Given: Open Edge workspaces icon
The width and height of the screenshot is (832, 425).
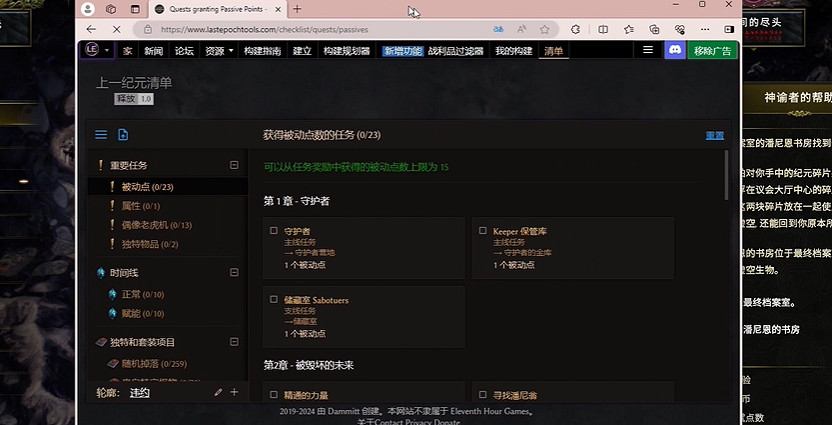Looking at the screenshot, I should coord(111,9).
